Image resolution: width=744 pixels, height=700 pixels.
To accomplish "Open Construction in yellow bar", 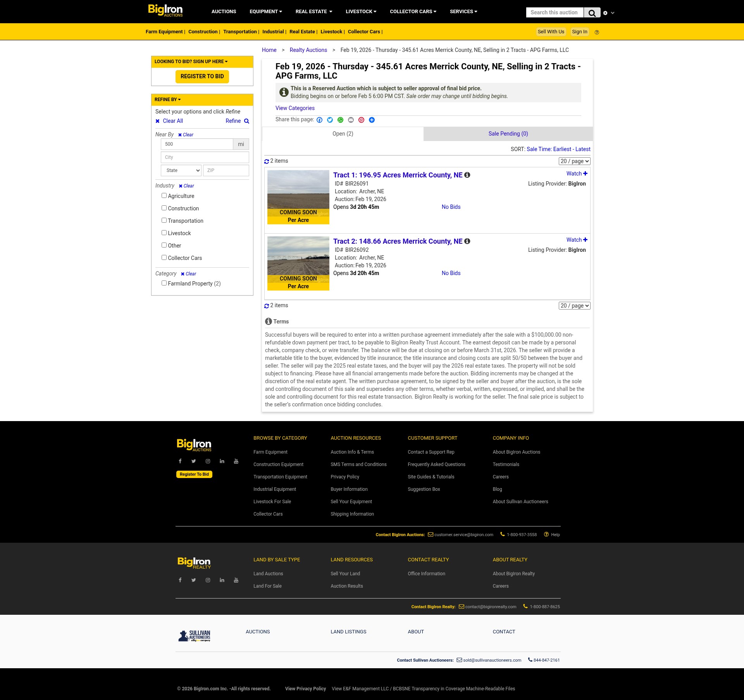I will click(x=203, y=32).
